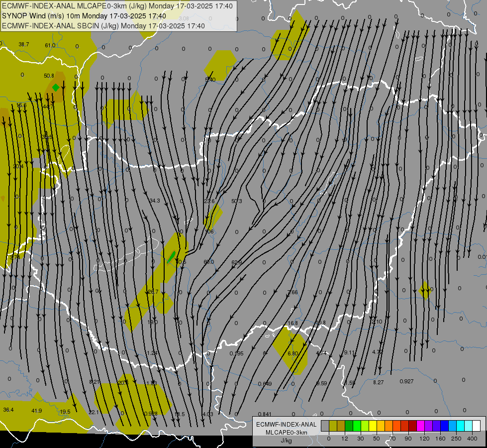Image resolution: width=487 pixels, height=448 pixels.
Task: Pick the pure yellow legend swatch
Action: point(373,426)
